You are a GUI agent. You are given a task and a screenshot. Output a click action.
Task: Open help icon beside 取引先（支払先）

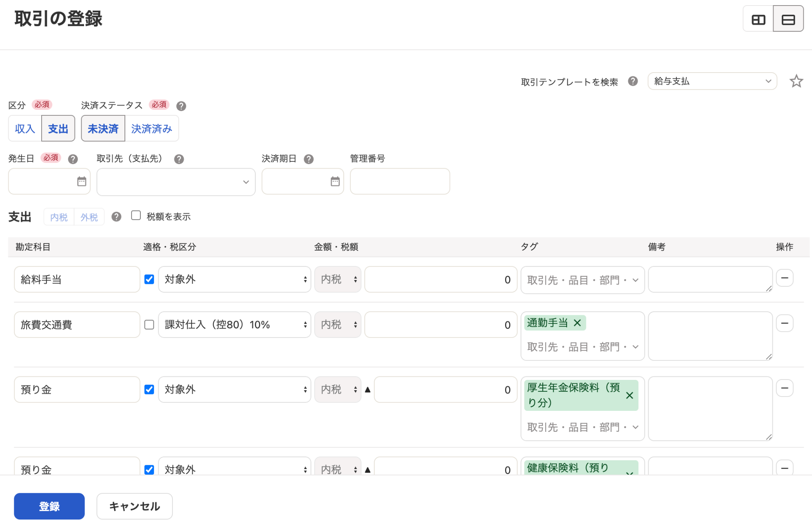point(179,159)
